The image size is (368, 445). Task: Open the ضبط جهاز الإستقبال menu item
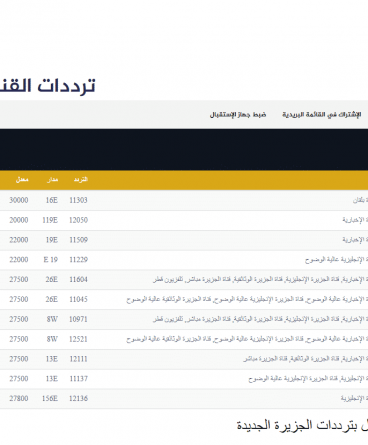click(x=238, y=115)
